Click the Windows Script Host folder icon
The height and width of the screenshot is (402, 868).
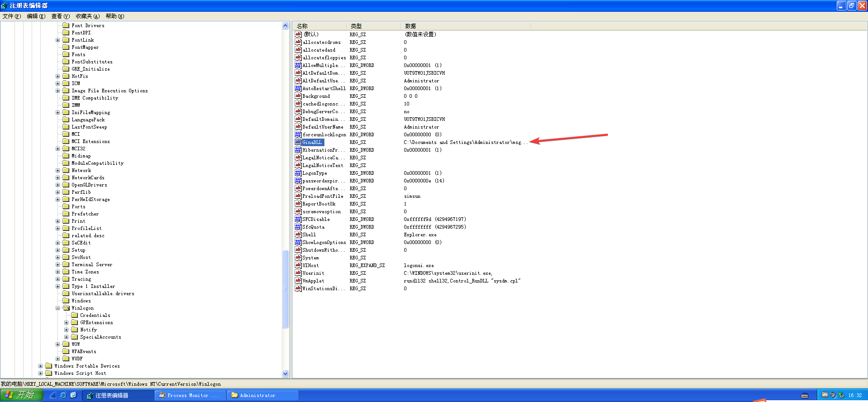click(48, 373)
